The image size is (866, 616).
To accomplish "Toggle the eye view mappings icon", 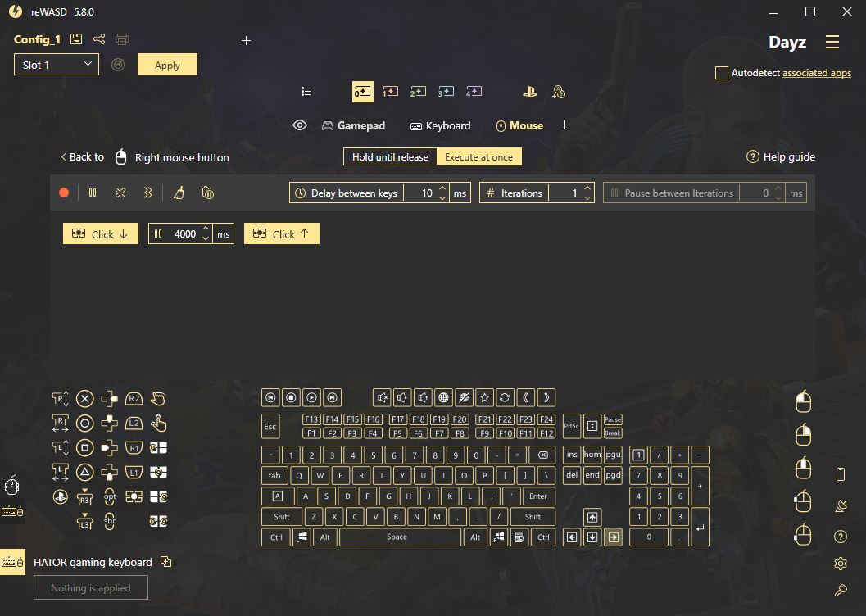I will (x=300, y=125).
